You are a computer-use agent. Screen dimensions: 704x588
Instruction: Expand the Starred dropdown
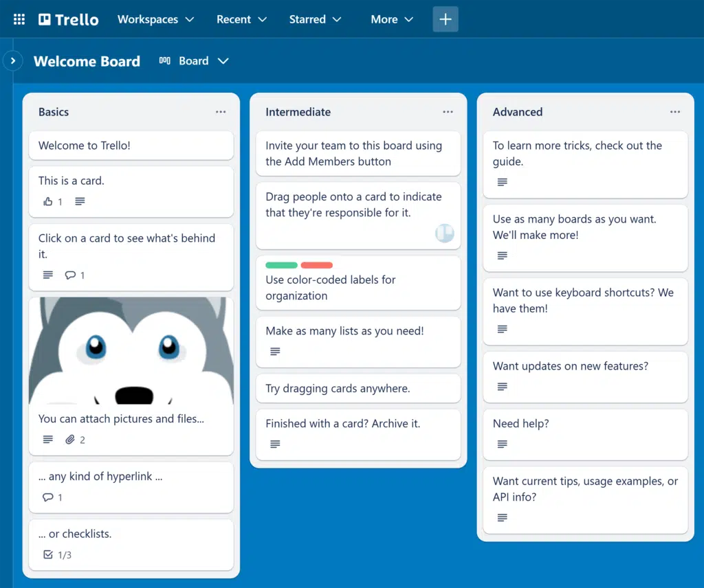[315, 19]
